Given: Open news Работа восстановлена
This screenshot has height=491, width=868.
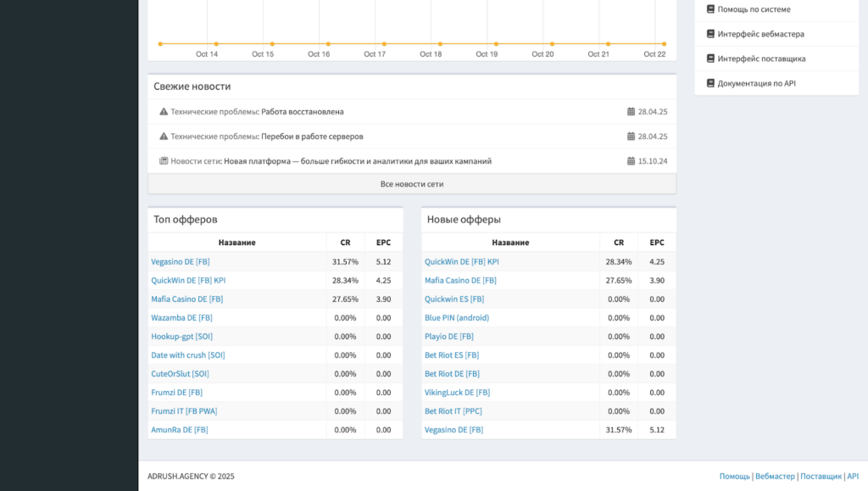Looking at the screenshot, I should tap(303, 111).
